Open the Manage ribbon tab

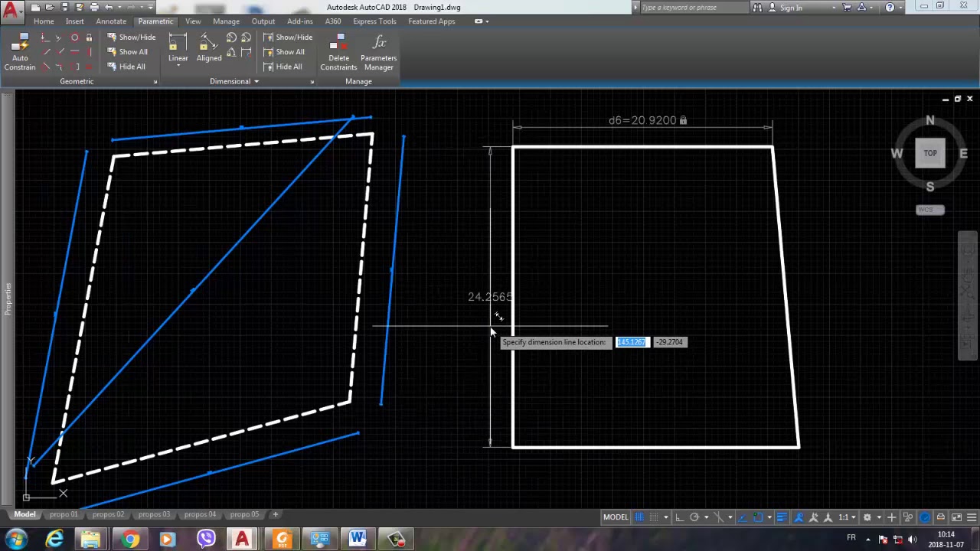click(226, 21)
